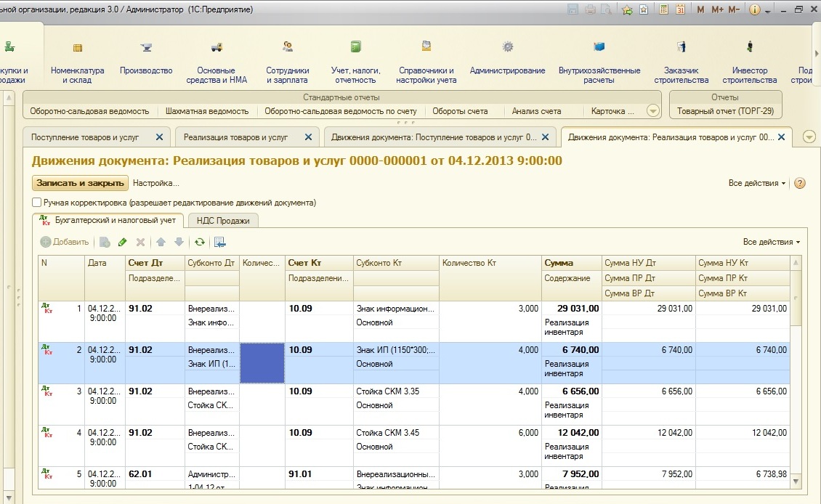Click the green pencil edit icon
This screenshot has width=821, height=504.
pyautogui.click(x=122, y=242)
